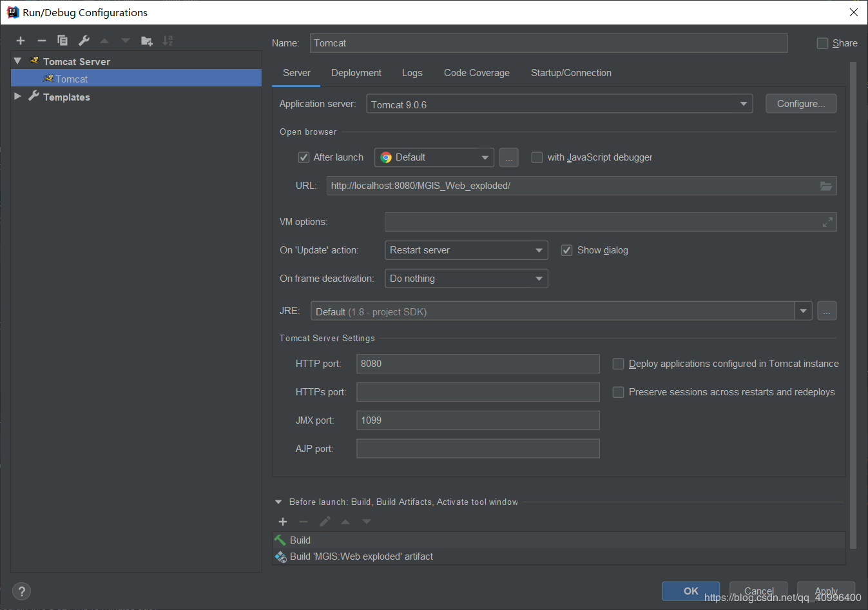Toggle the Show dialog checkbox
Image resolution: width=868 pixels, height=610 pixels.
566,250
